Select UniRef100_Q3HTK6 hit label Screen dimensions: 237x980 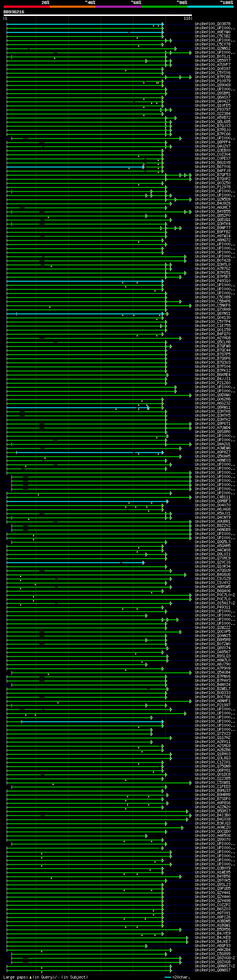[x=213, y=411]
